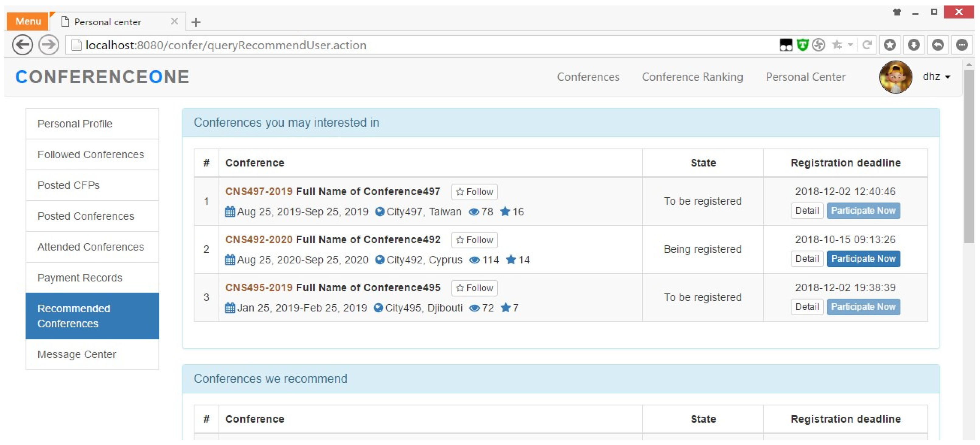980x445 pixels.
Task: Select Conference Ranking in top navigation
Action: pyautogui.click(x=692, y=76)
